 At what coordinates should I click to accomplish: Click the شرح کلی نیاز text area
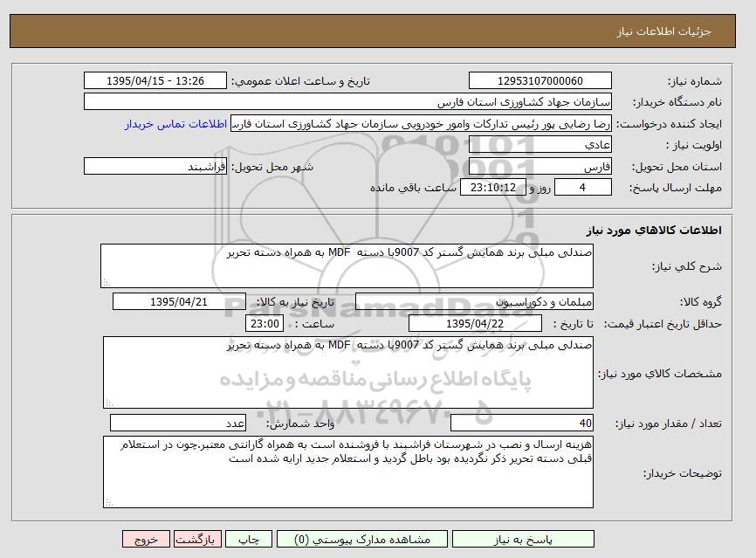pos(347,265)
